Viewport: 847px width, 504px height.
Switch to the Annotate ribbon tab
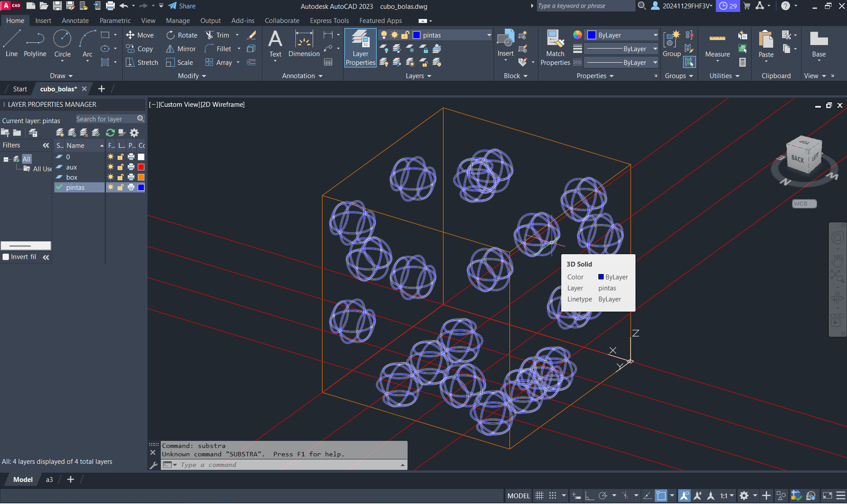(75, 21)
